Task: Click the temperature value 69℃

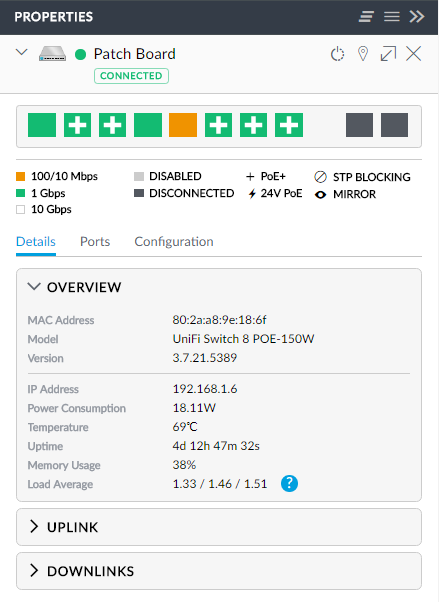Action: [x=185, y=427]
